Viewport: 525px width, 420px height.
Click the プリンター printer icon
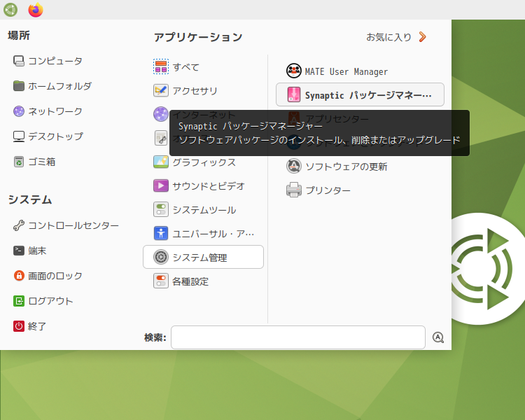tap(293, 190)
